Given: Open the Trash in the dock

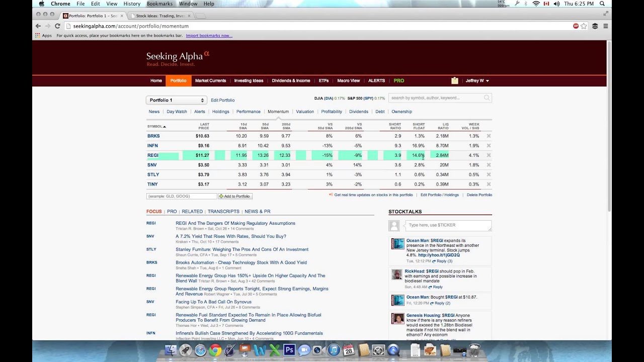Looking at the screenshot, I should pyautogui.click(x=474, y=350).
